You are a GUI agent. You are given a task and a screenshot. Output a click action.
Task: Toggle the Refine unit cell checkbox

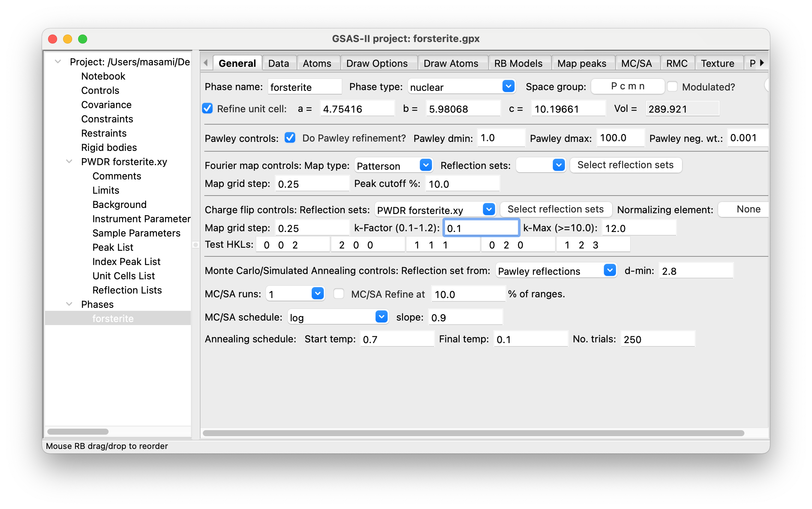pos(208,108)
